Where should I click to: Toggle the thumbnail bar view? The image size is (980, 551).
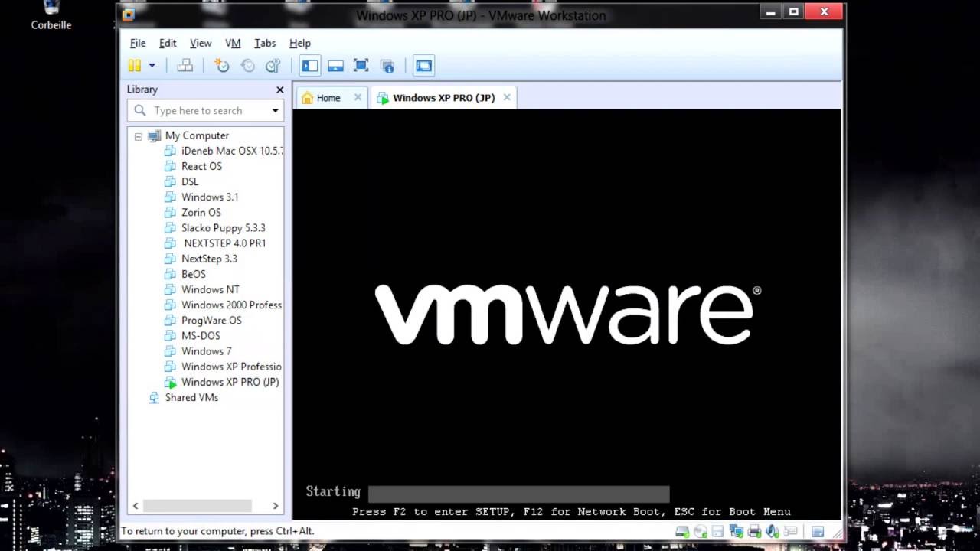[335, 66]
